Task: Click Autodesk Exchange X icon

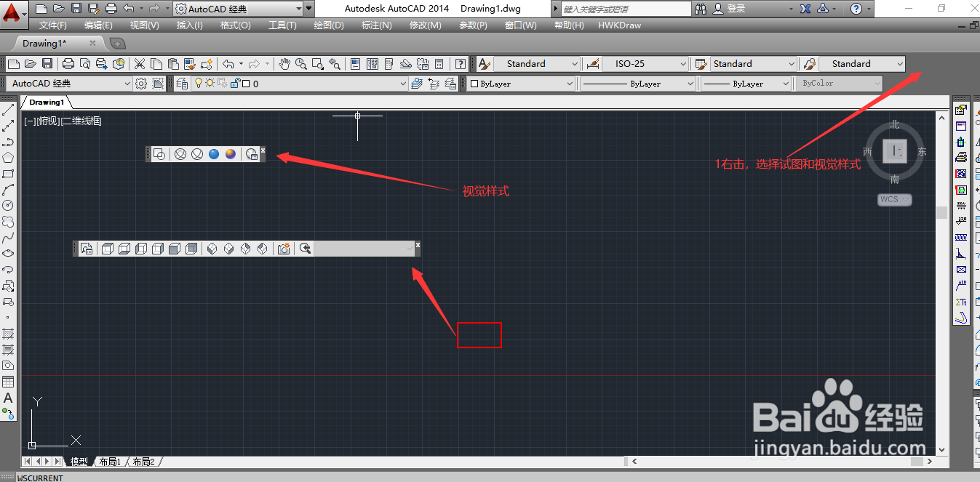Action: (805, 9)
